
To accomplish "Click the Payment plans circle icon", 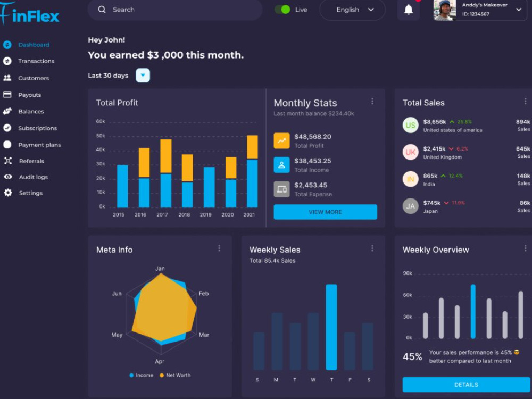I will coord(7,145).
